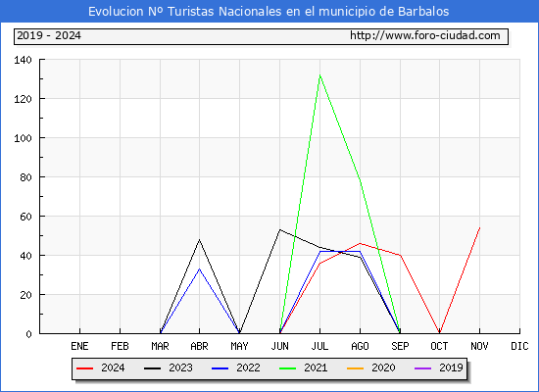Click the black 2023 legend swatch
Image resolution: width=539 pixels, height=392 pixels.
[x=152, y=368]
